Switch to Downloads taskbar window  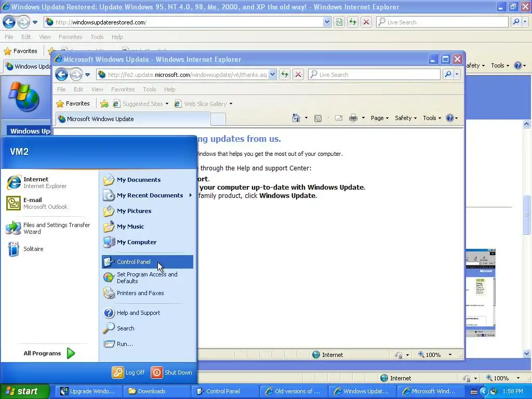pyautogui.click(x=156, y=391)
